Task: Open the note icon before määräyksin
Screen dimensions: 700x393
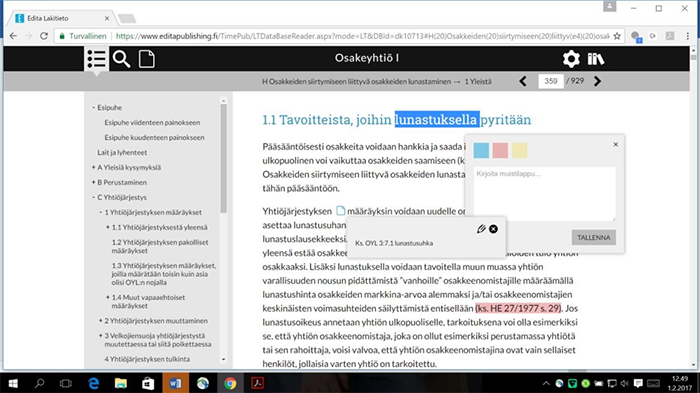Action: click(340, 211)
